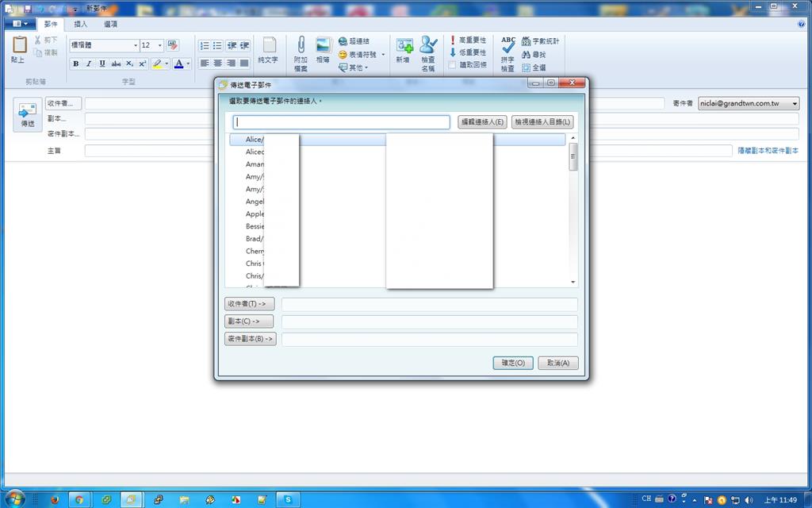This screenshot has height=508, width=812.
Task: Confirm with the 確定(O) button
Action: coord(513,363)
